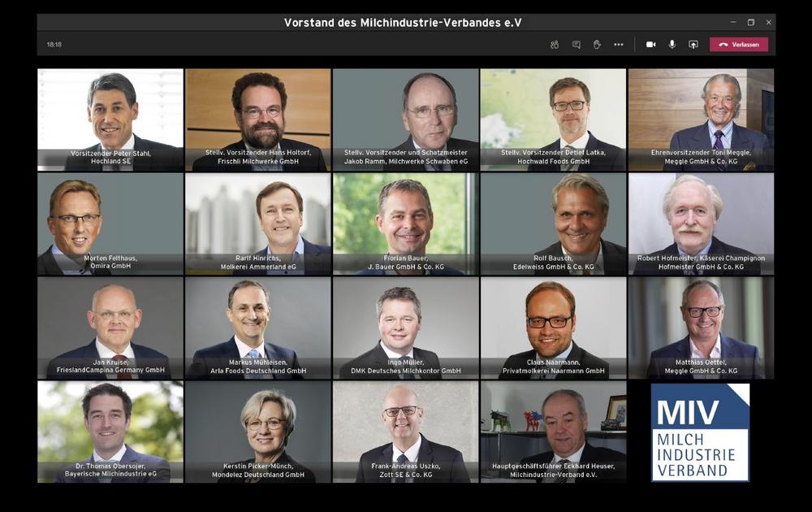The width and height of the screenshot is (812, 512).
Task: Select Eckhard Heuser's participant tile
Action: 553,432
